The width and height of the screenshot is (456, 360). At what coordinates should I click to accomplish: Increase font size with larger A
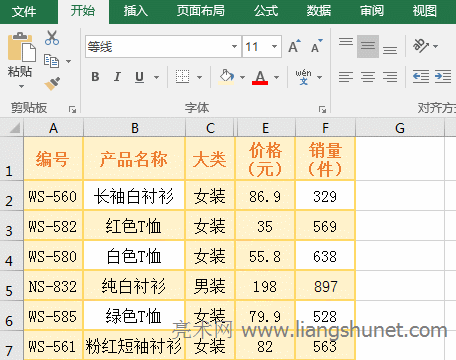[x=294, y=46]
